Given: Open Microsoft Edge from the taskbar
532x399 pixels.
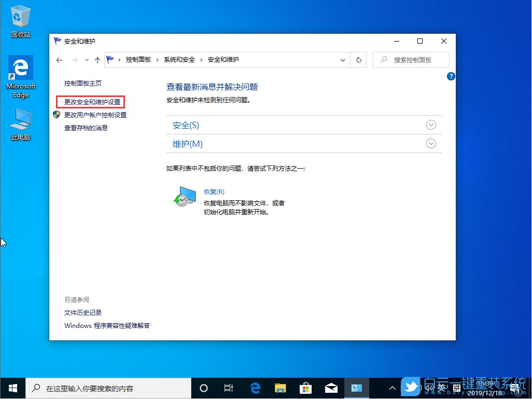Looking at the screenshot, I should pos(255,388).
